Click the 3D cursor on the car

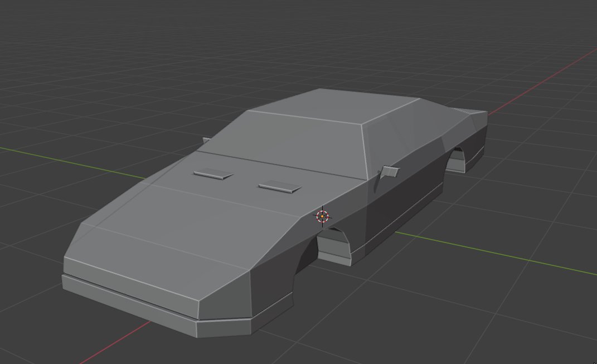click(x=323, y=216)
